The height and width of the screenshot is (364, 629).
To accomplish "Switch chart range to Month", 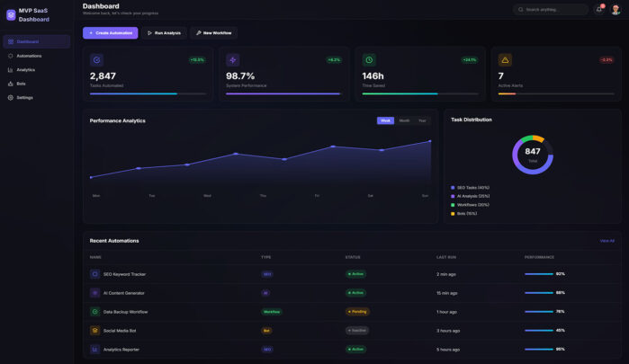I will (x=404, y=120).
